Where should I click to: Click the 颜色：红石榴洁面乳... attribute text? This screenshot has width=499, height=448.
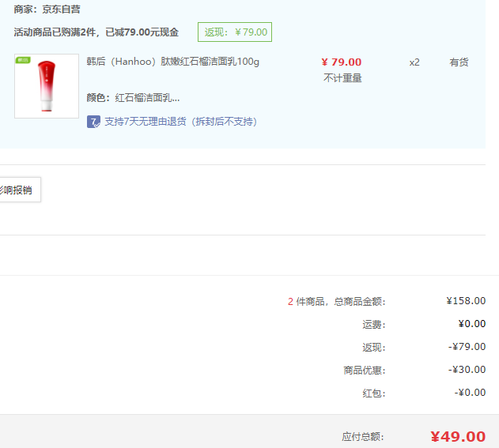(133, 98)
